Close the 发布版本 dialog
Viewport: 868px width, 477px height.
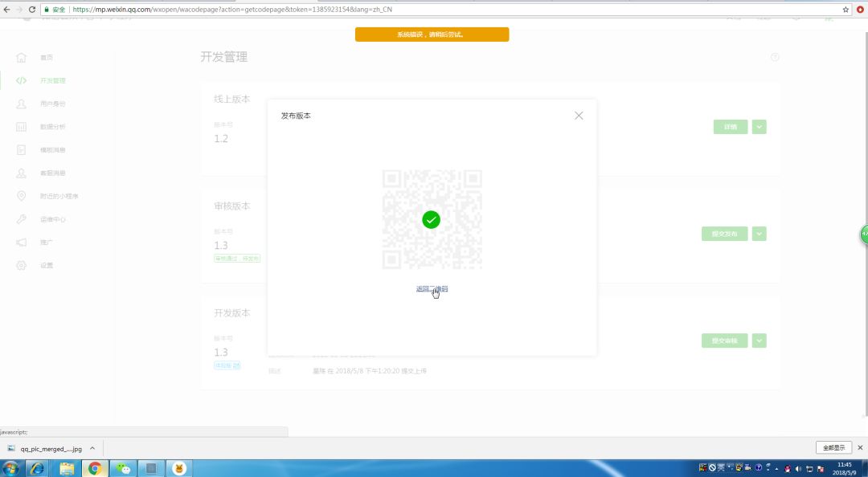tap(579, 116)
